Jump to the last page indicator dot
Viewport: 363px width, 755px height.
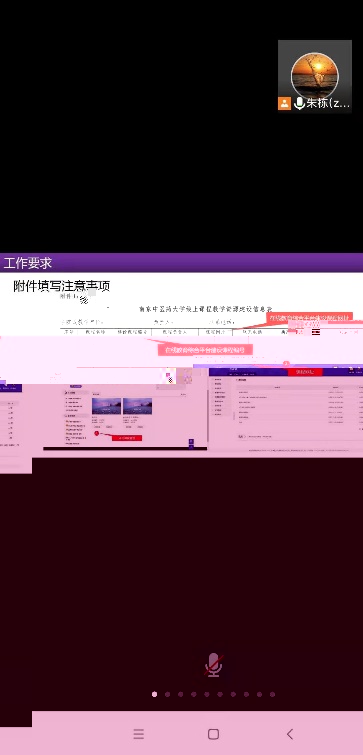pyautogui.click(x=272, y=694)
